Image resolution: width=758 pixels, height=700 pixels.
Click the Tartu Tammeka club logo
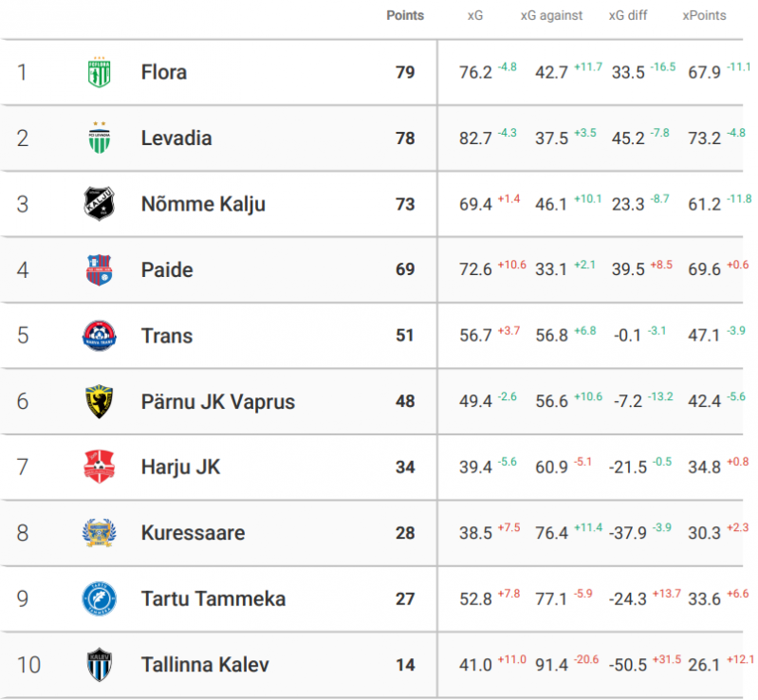(99, 599)
